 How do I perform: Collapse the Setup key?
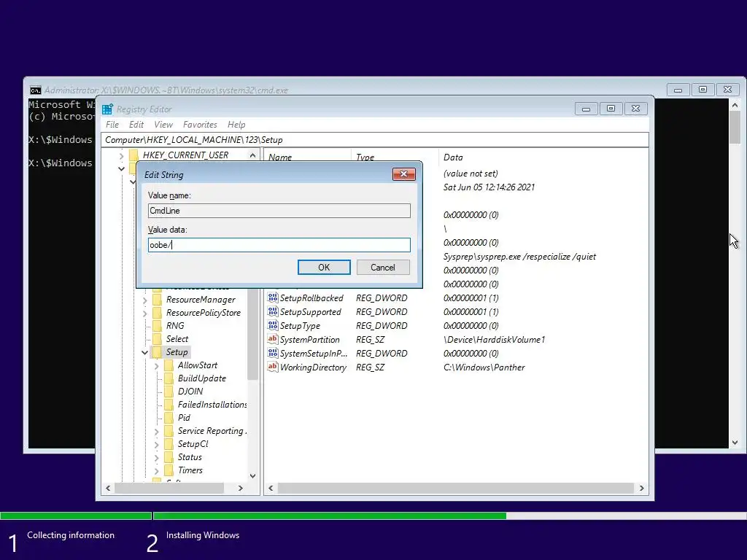point(145,352)
